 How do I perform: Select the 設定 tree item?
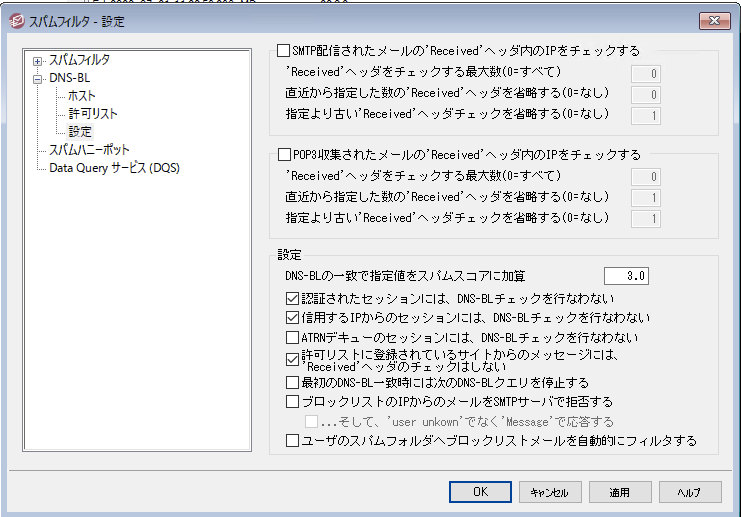pyautogui.click(x=79, y=132)
